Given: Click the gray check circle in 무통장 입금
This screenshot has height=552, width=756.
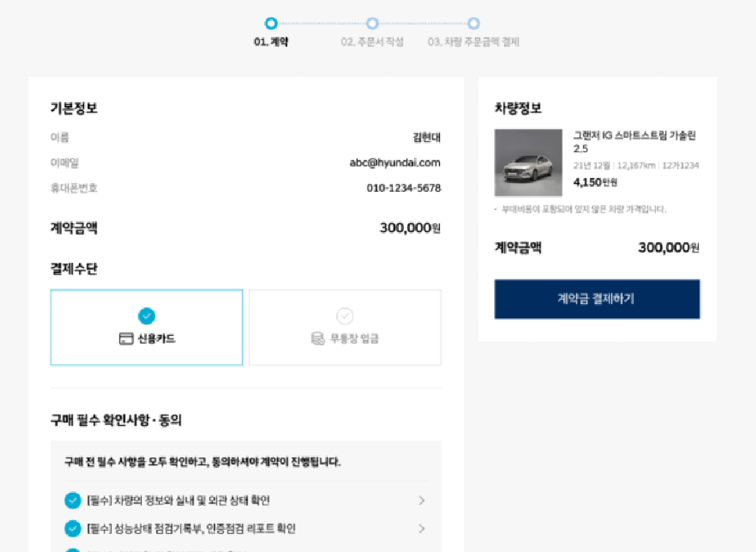Looking at the screenshot, I should (x=345, y=314).
